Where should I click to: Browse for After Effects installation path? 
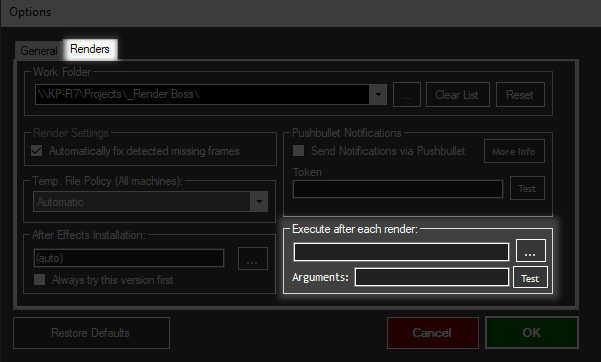tap(253, 258)
